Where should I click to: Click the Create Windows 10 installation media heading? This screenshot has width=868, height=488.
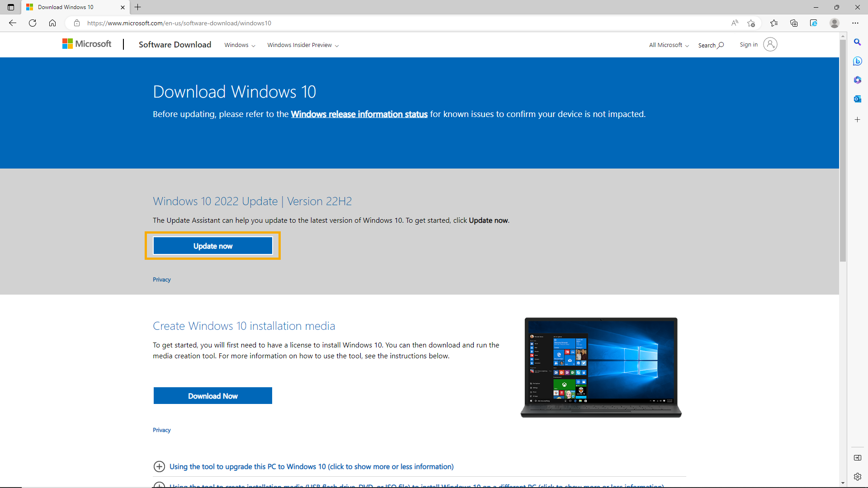[244, 326]
